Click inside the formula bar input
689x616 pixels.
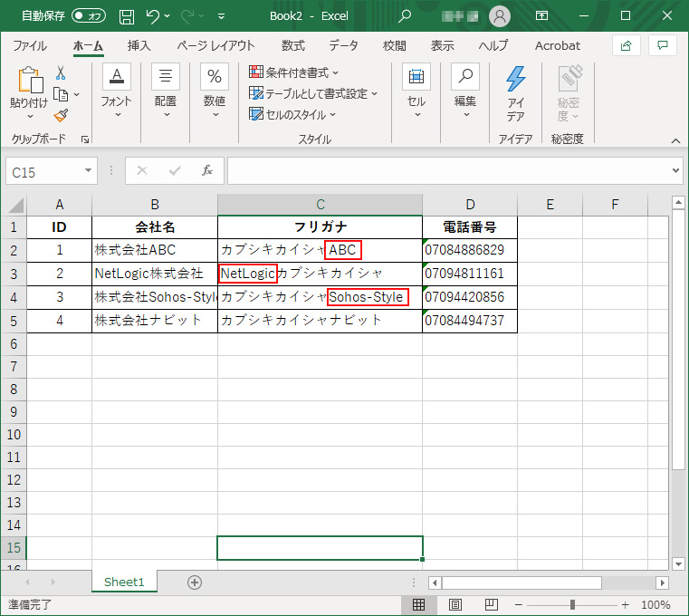448,170
